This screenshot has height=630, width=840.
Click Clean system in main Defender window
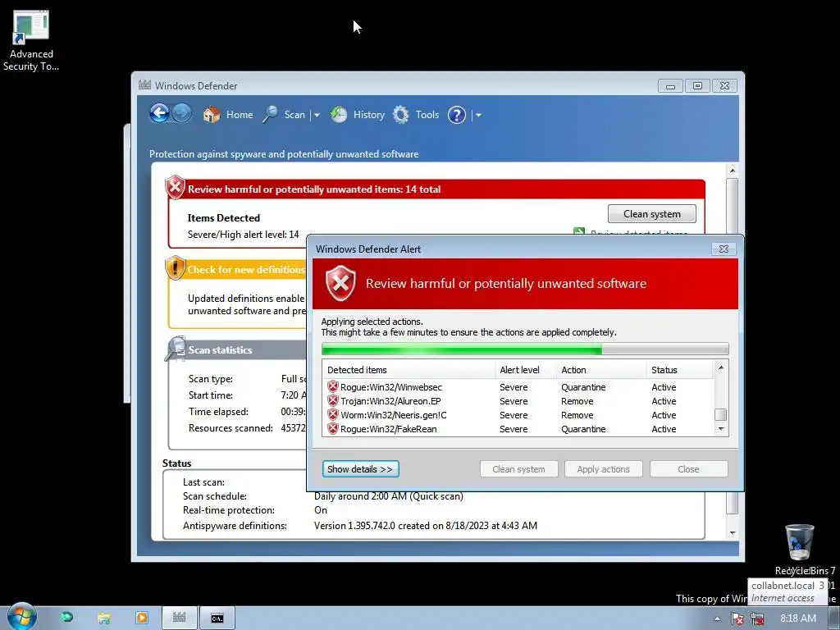[652, 214]
